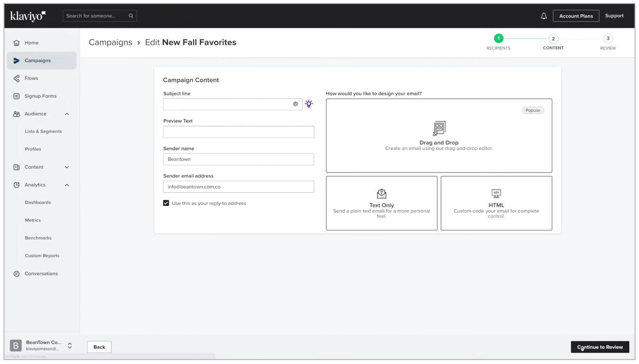Click the Audience people icon

16,114
